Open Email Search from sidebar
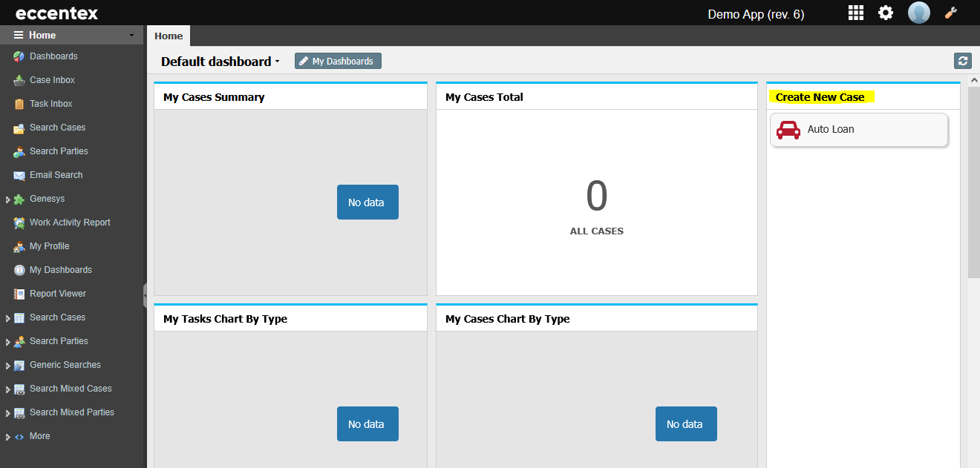The image size is (980, 468). 56,175
